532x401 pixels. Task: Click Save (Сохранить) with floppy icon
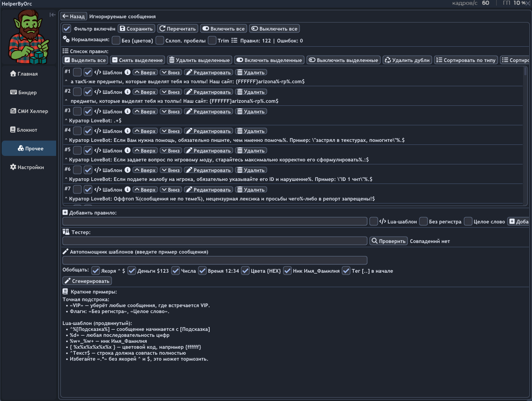point(136,29)
